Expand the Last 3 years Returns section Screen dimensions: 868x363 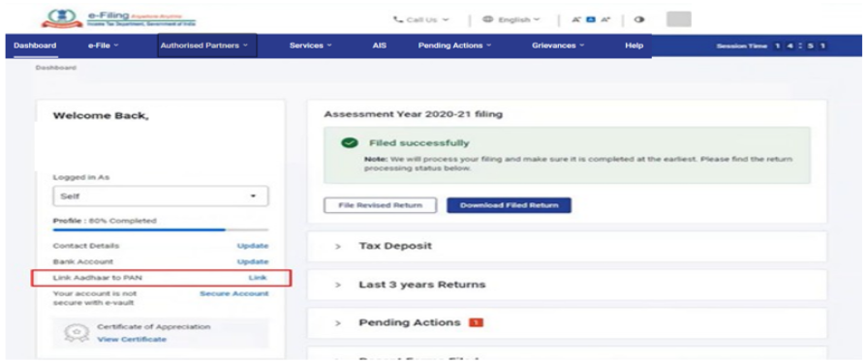(567, 285)
